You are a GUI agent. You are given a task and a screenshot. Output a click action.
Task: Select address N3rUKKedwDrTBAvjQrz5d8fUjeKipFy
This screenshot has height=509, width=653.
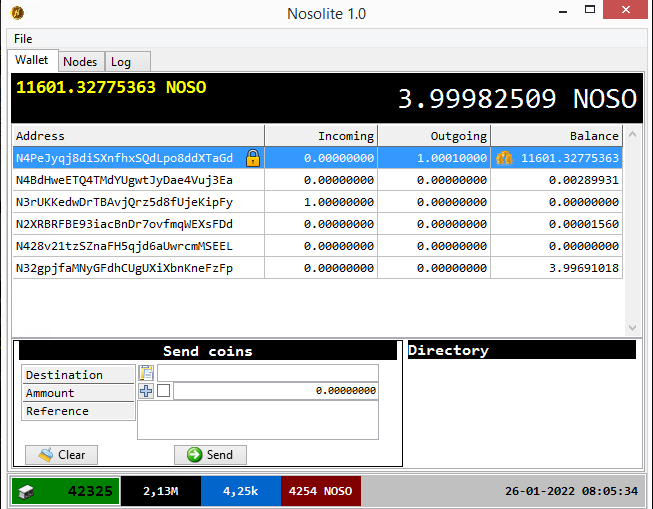click(x=124, y=202)
